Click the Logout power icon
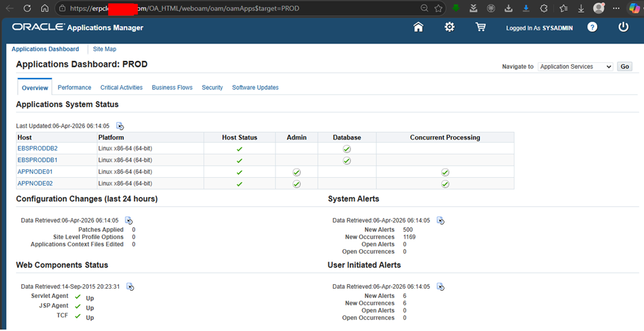644x331 pixels. 624,27
